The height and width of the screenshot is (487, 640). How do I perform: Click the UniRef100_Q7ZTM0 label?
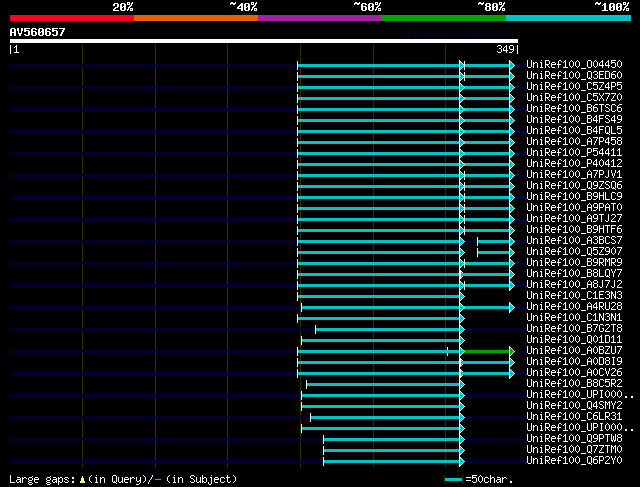click(574, 450)
